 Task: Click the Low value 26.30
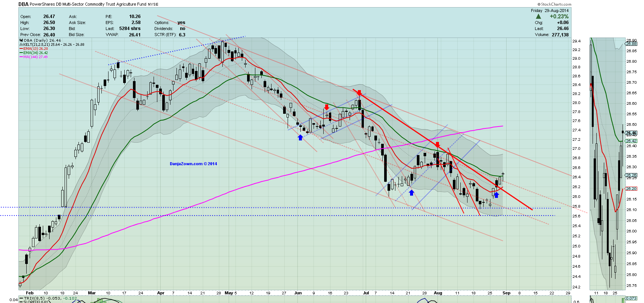(x=49, y=29)
